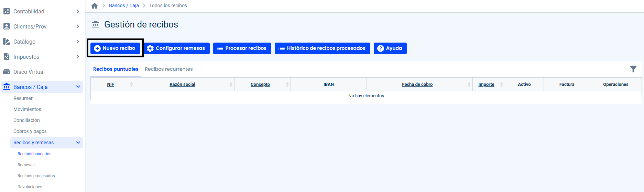The image size is (644, 192).
Task: Click the Contabilidad sidebar icon
Action: [x=7, y=11]
